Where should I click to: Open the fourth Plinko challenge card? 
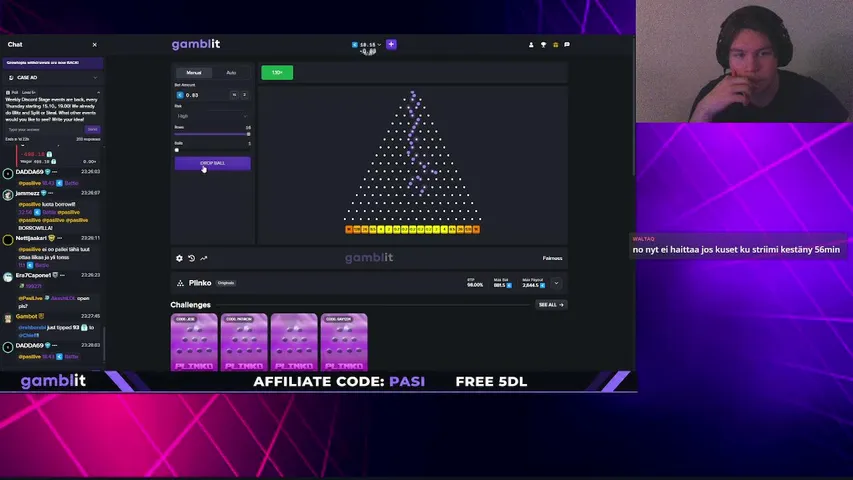[x=344, y=342]
